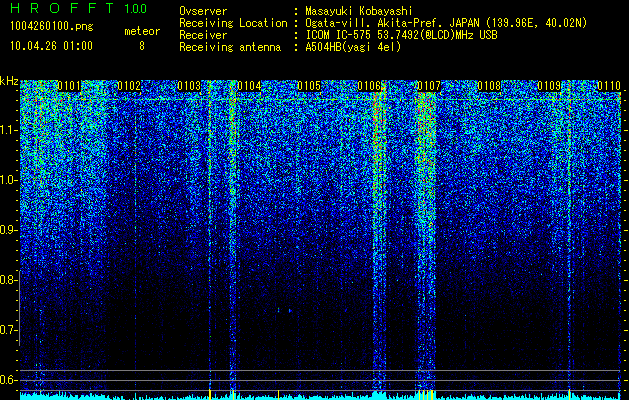Click the 0.7 frequency axis label
Screen dimensions: 629x400
9,330
